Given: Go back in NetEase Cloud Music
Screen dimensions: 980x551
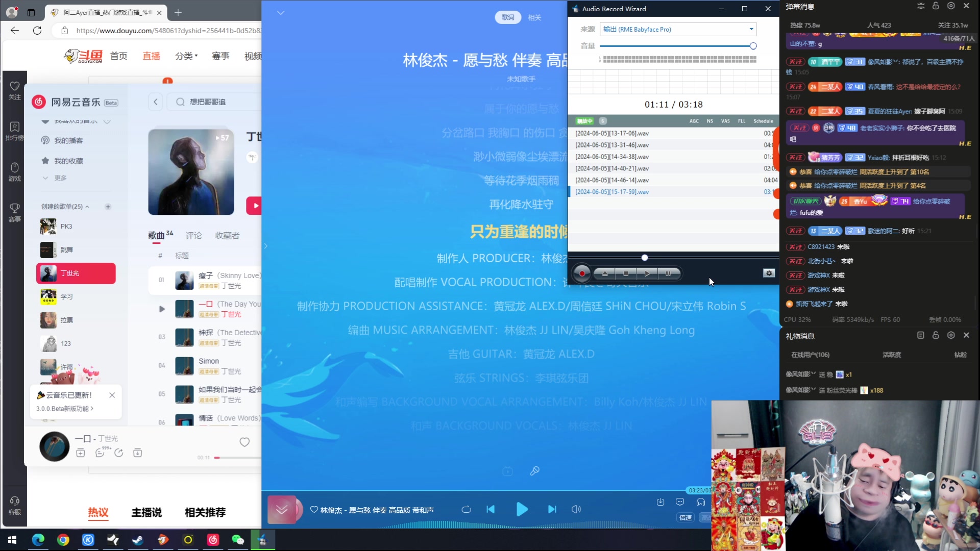Looking at the screenshot, I should click(156, 102).
